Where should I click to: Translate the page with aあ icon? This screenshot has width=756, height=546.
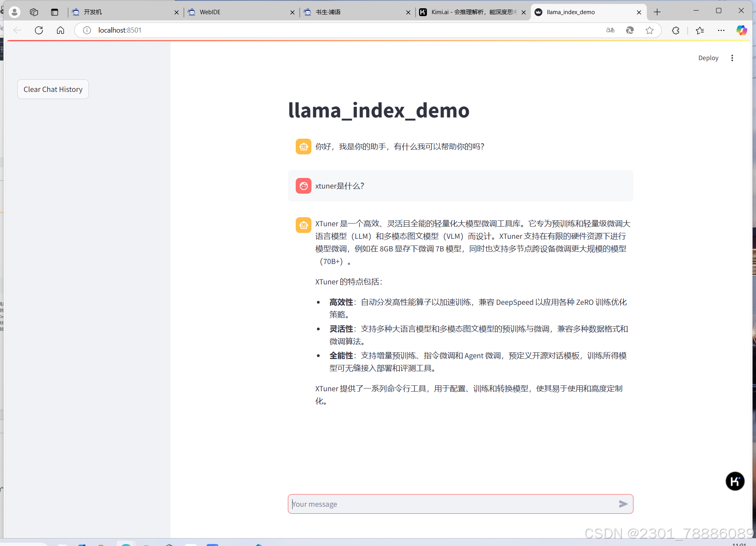pyautogui.click(x=610, y=30)
